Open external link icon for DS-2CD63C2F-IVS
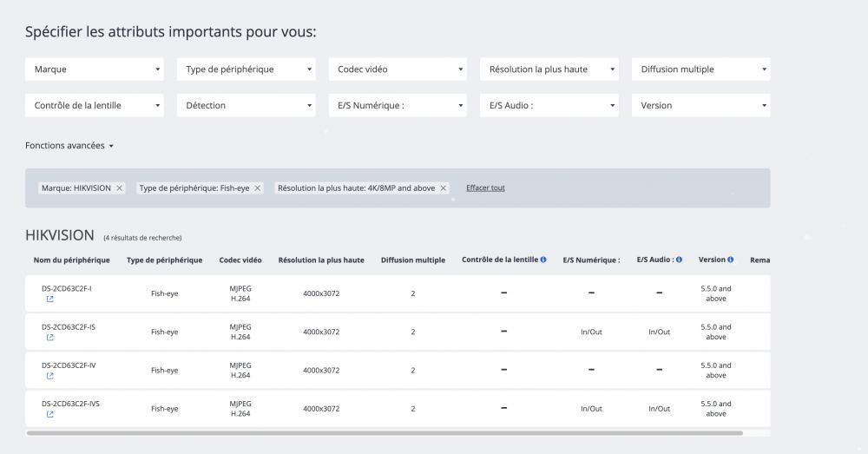 coord(49,414)
